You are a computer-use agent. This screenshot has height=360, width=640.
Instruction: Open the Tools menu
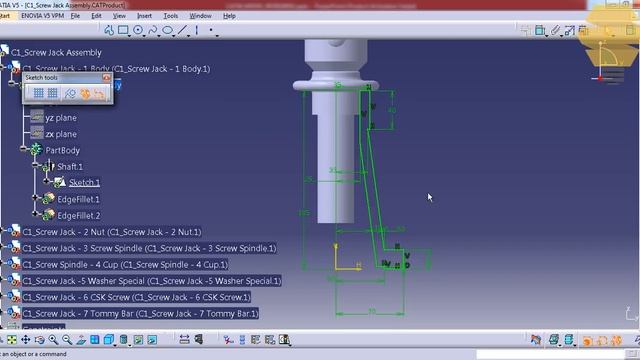tap(171, 16)
